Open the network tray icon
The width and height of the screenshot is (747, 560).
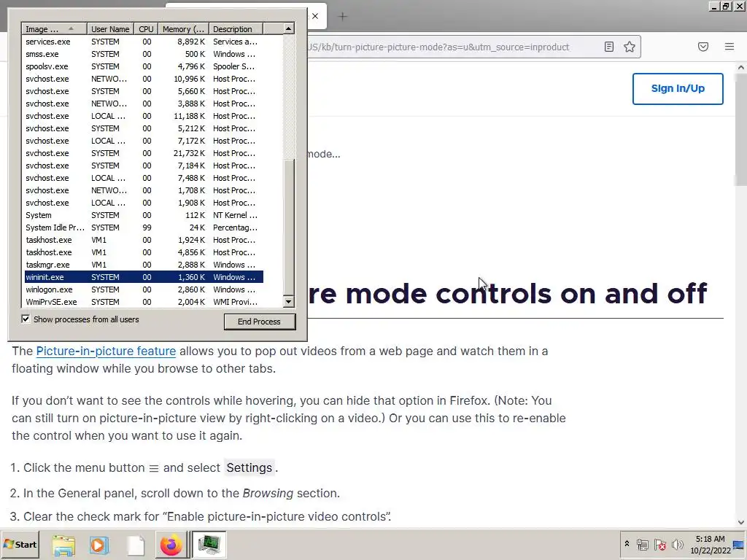tap(643, 544)
